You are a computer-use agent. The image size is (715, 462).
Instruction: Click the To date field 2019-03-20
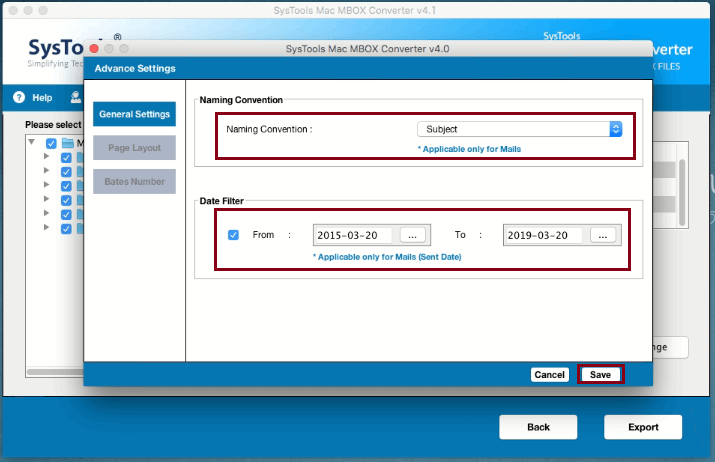(543, 235)
